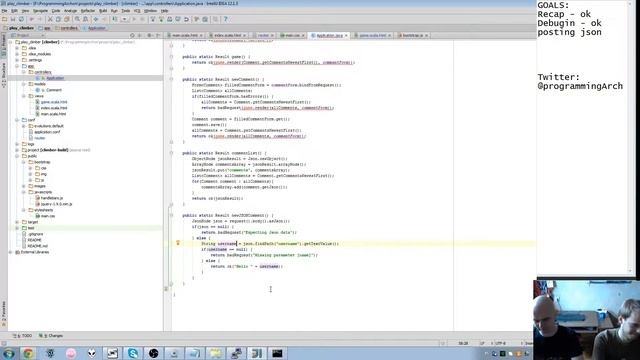Click the Synchronize toolbar icon
The image size is (640, 360).
pos(21,19)
